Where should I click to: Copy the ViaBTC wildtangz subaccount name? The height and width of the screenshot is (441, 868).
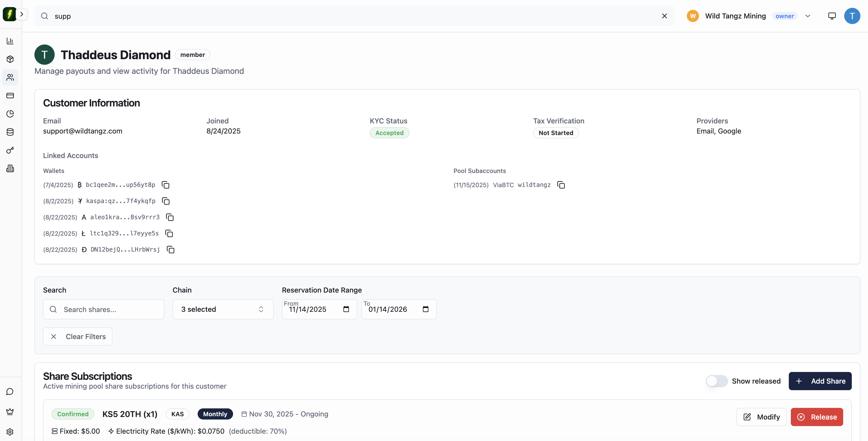click(x=561, y=185)
